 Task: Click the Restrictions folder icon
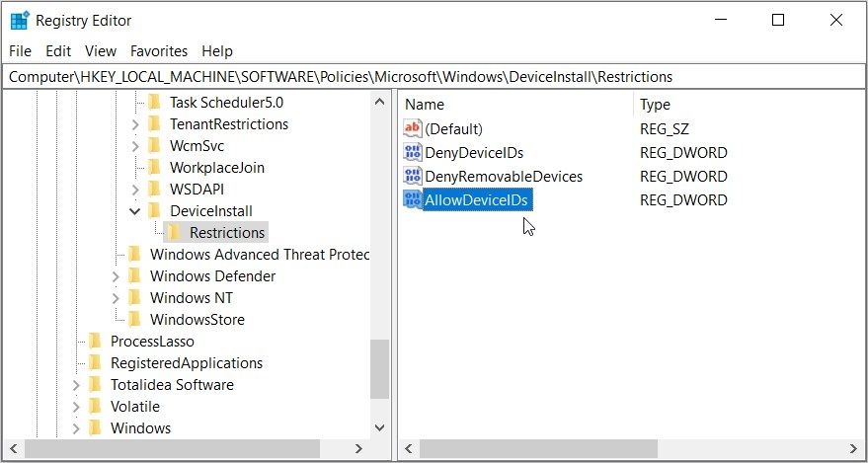click(174, 233)
